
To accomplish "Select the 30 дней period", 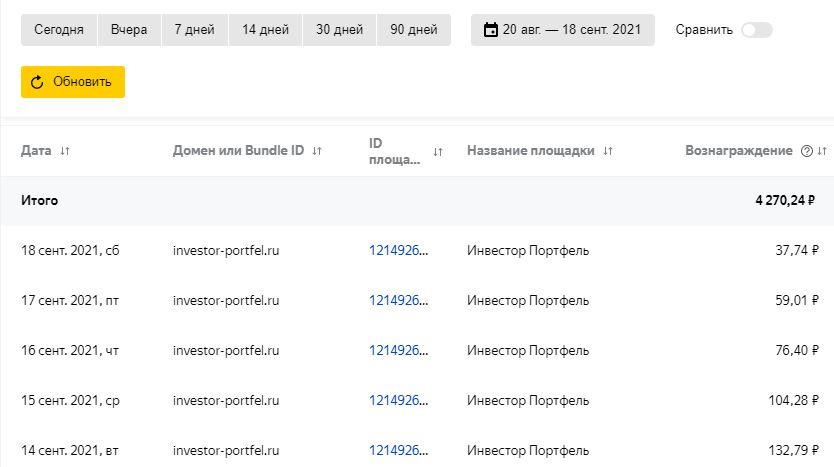I will [339, 30].
